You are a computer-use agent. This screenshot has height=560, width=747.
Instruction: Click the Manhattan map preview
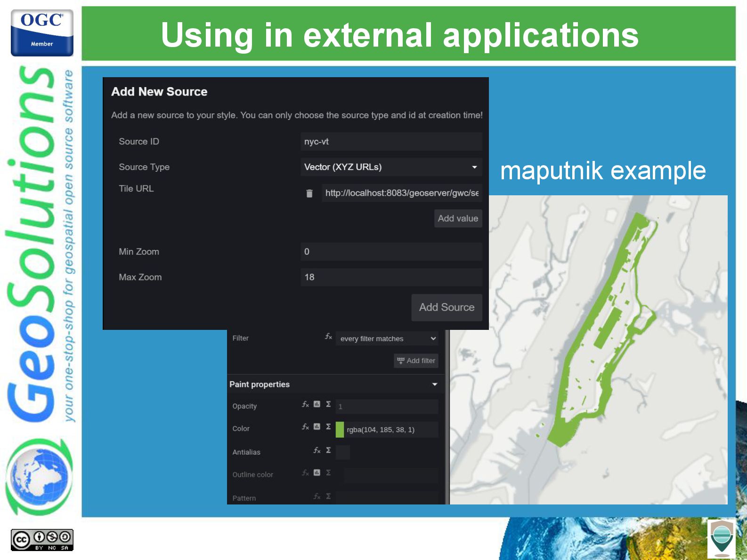point(589,350)
